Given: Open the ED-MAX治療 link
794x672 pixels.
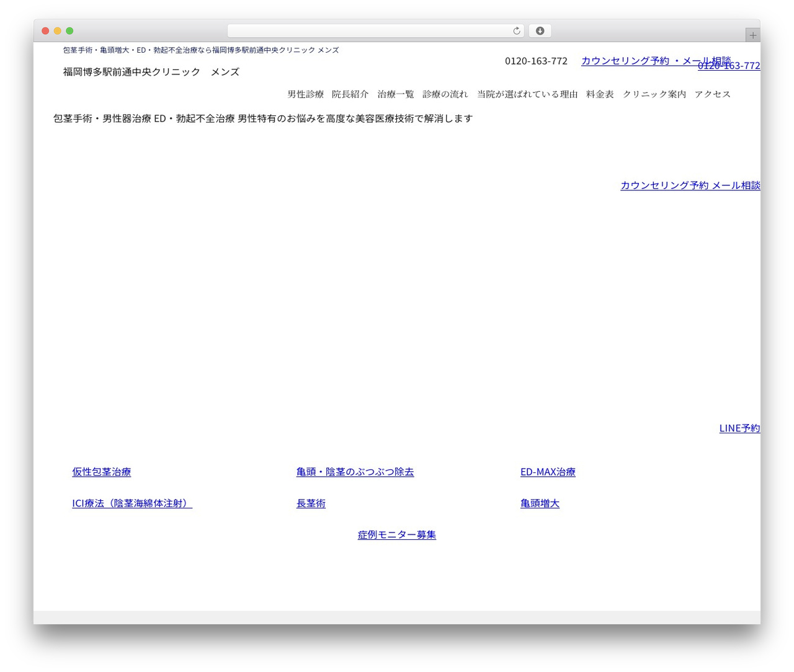Looking at the screenshot, I should [x=548, y=472].
